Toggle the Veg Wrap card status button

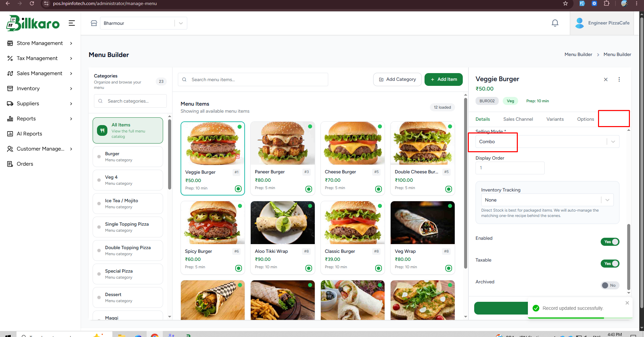pos(449,268)
